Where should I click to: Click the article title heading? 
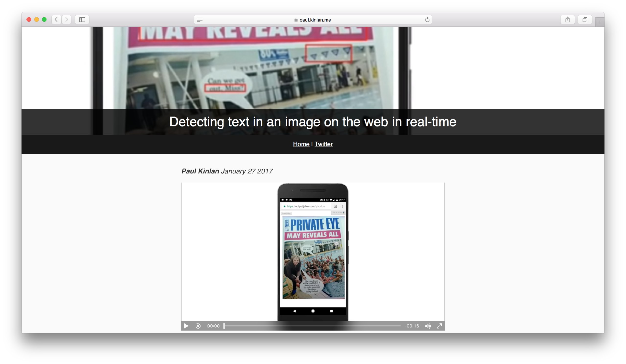click(x=313, y=122)
